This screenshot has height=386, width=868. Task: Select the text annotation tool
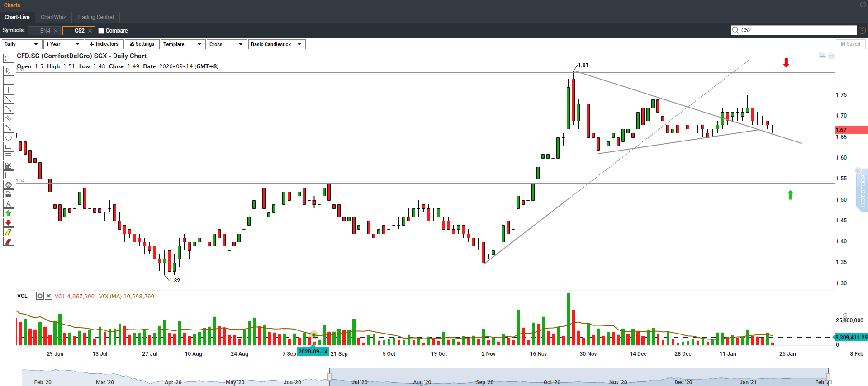click(x=8, y=204)
